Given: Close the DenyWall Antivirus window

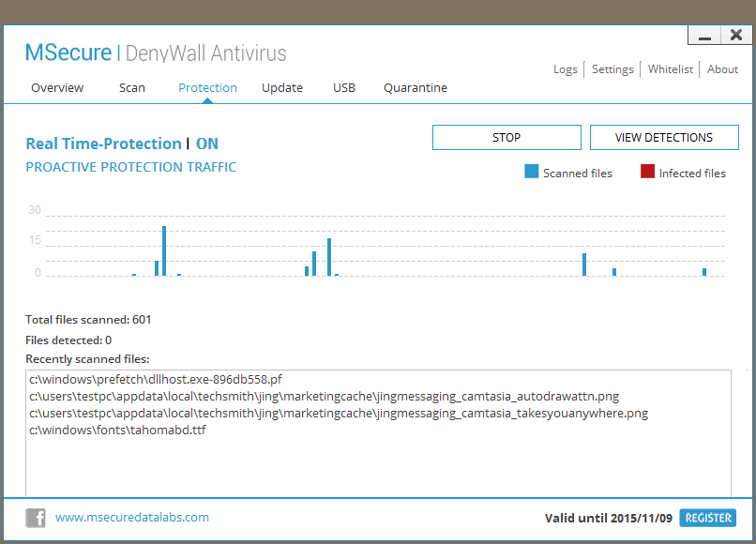Looking at the screenshot, I should click(x=736, y=36).
